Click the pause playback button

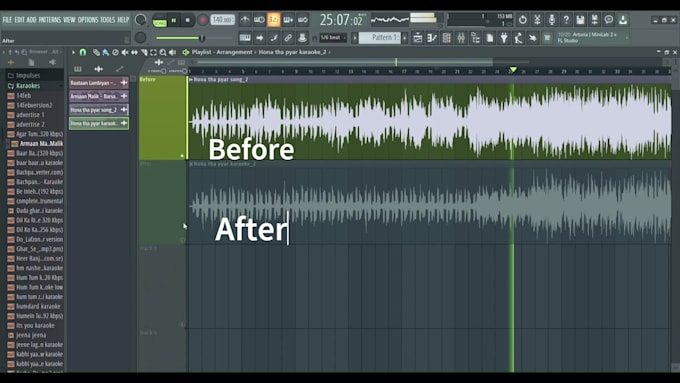click(174, 20)
